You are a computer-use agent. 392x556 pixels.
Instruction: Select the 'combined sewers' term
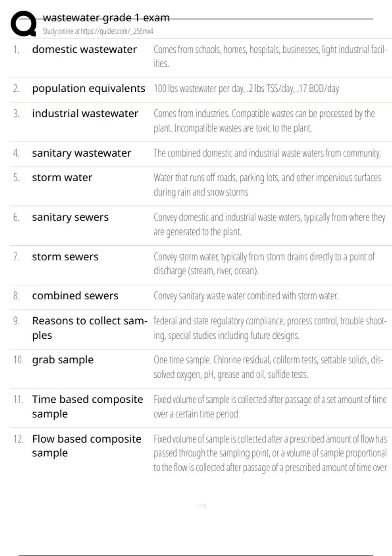(x=75, y=296)
